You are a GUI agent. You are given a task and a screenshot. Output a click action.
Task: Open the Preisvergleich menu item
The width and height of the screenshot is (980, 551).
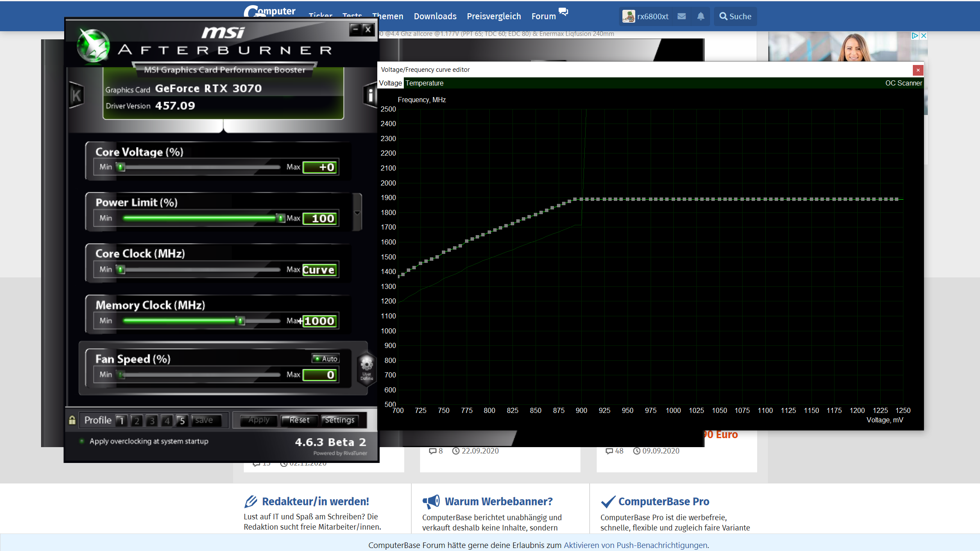point(494,16)
